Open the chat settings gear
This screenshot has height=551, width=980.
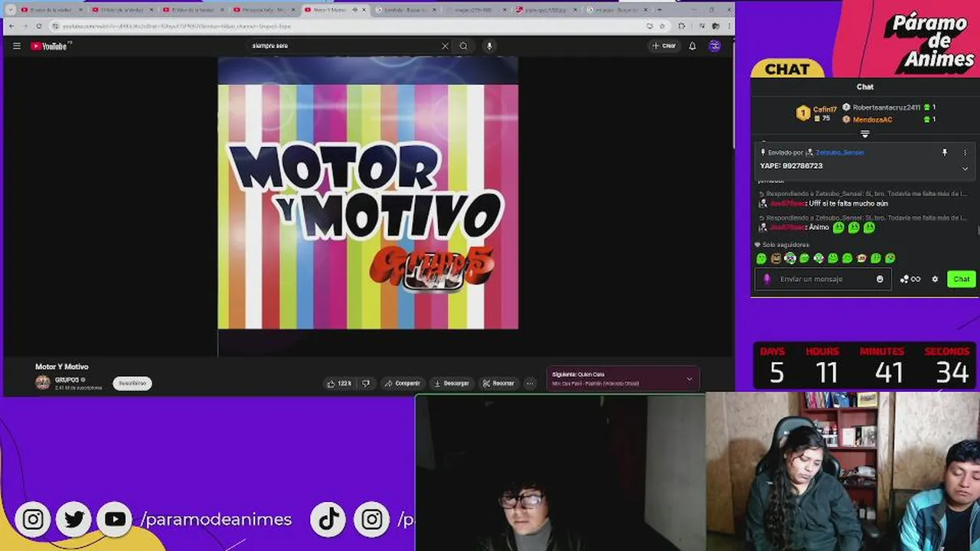pyautogui.click(x=935, y=279)
